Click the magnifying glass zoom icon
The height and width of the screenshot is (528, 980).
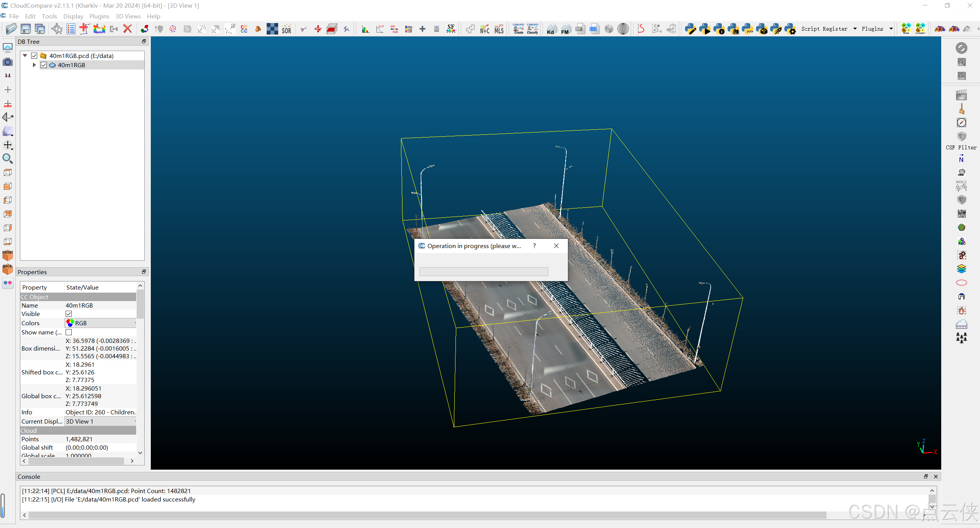click(7, 159)
